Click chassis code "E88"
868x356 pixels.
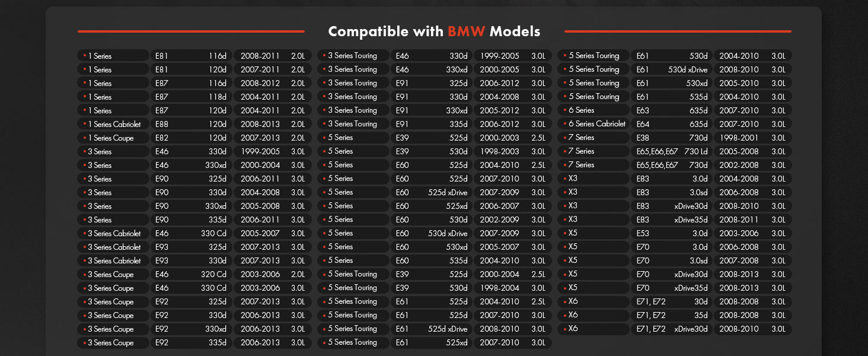point(162,124)
